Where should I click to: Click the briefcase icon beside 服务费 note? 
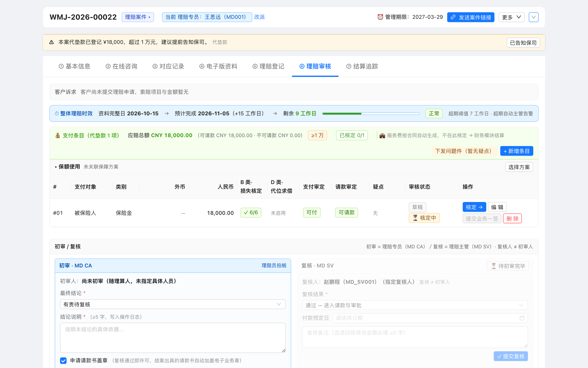tap(382, 135)
